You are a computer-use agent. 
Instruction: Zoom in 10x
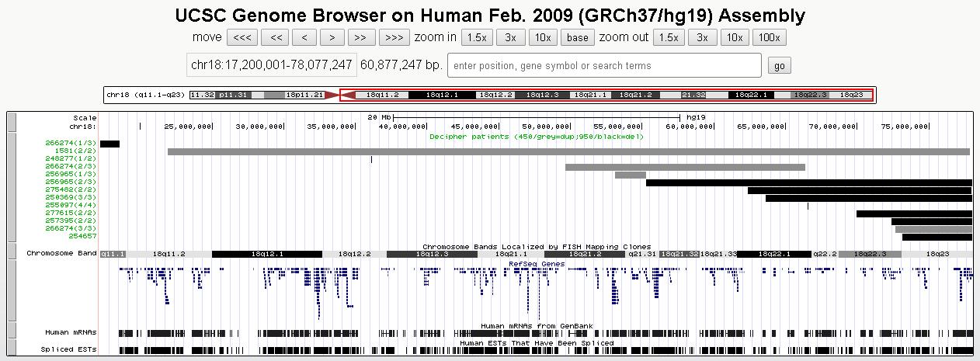click(542, 37)
